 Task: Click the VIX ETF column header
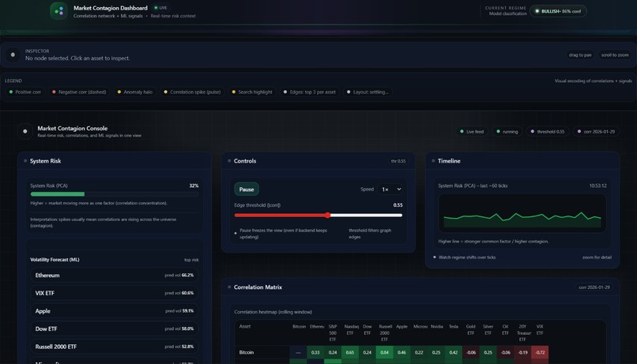[x=540, y=329]
